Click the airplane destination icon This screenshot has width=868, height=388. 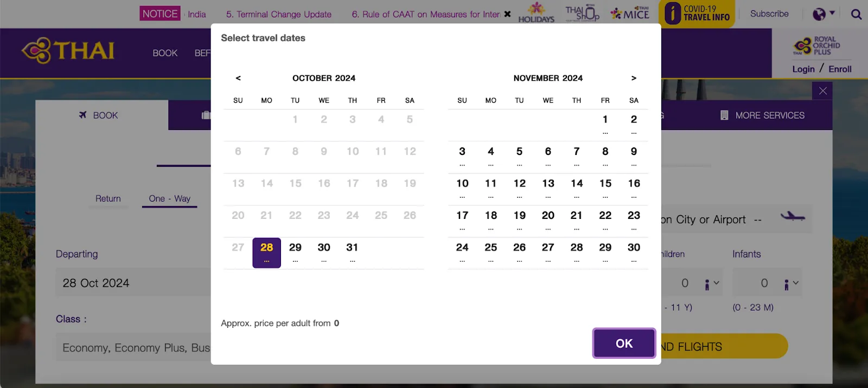[793, 217]
